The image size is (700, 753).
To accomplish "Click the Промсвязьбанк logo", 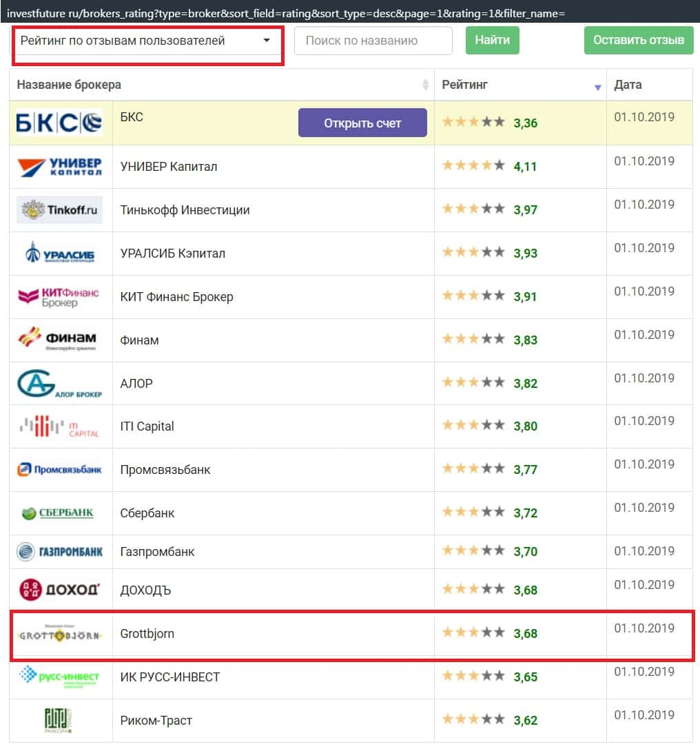I will 59,469.
